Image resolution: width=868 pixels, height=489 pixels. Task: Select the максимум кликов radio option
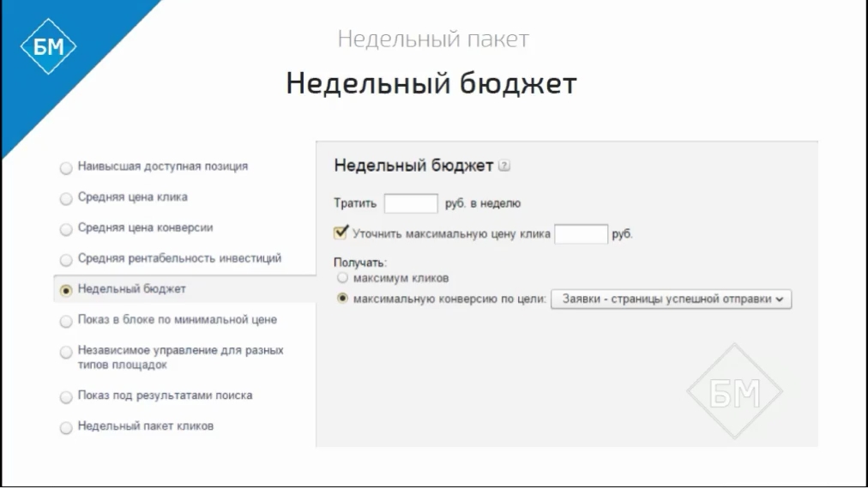click(x=343, y=277)
